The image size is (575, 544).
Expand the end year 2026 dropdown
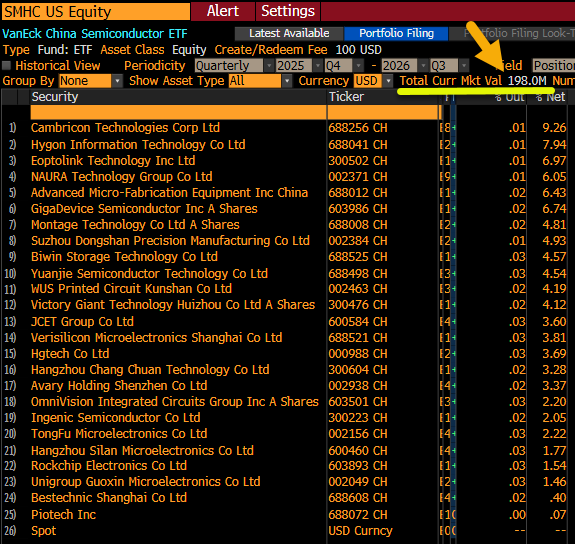pos(404,66)
